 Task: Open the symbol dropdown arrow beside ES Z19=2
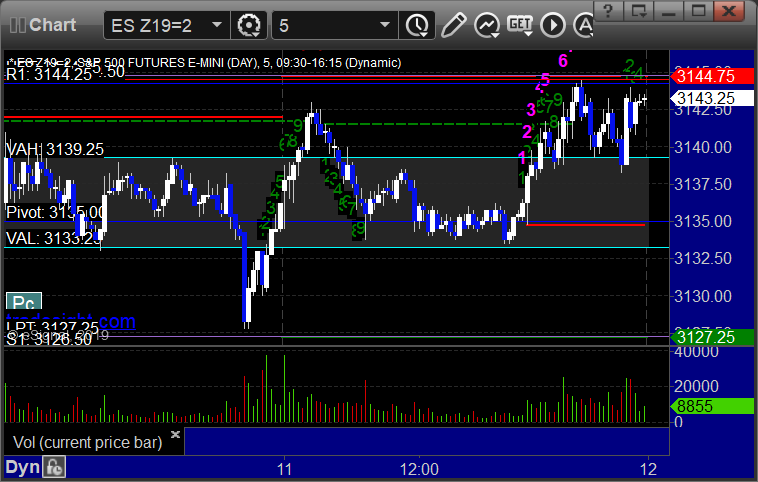pos(217,25)
